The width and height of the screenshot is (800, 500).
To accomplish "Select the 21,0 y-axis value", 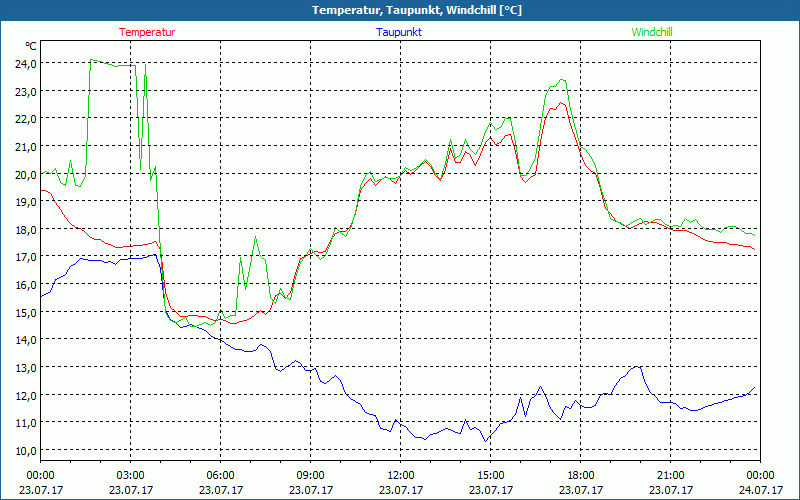I will coord(26,146).
